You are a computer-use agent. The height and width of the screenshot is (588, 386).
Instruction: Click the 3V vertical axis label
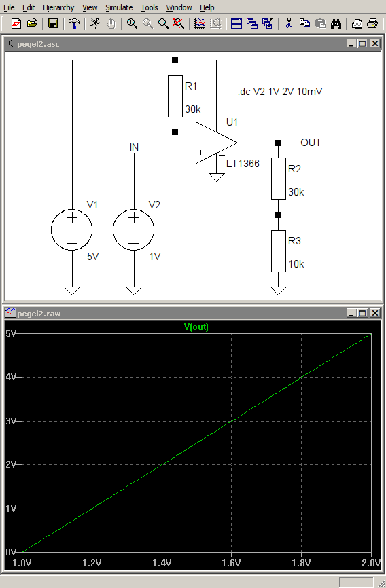pyautogui.click(x=12, y=421)
